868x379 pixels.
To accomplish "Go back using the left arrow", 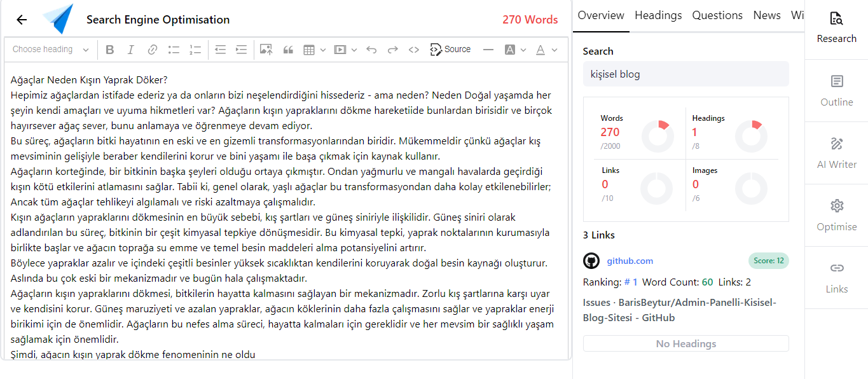I will [22, 20].
